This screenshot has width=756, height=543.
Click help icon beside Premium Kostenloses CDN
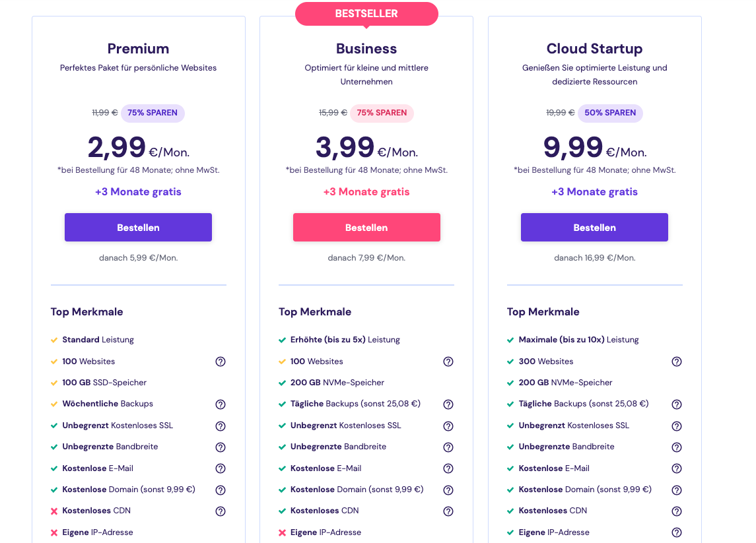[x=221, y=511]
